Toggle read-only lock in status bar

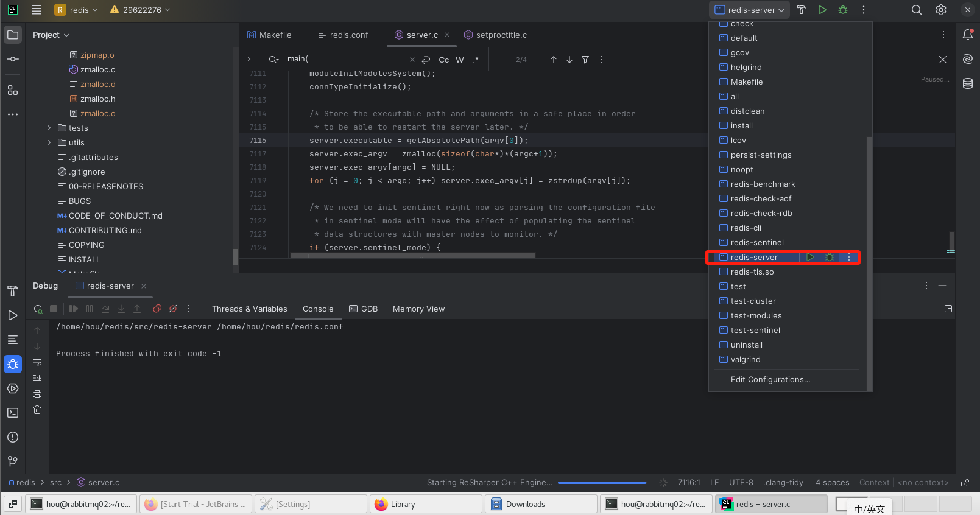[965, 483]
